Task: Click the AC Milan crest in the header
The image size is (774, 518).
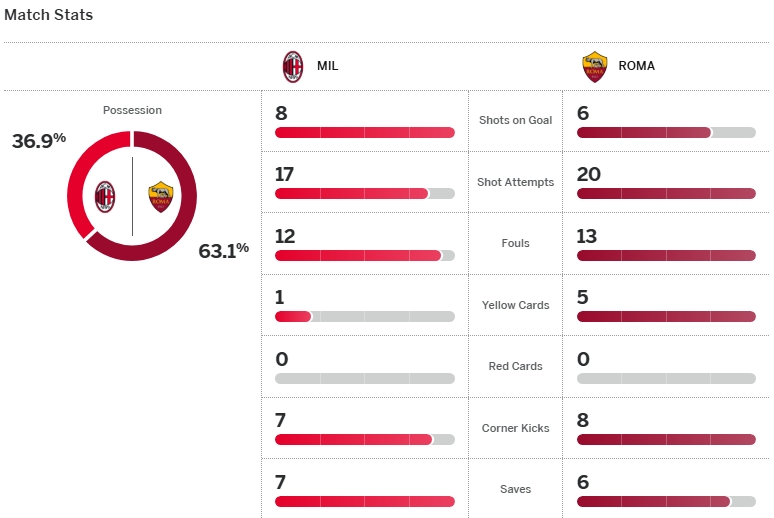Action: pos(293,67)
